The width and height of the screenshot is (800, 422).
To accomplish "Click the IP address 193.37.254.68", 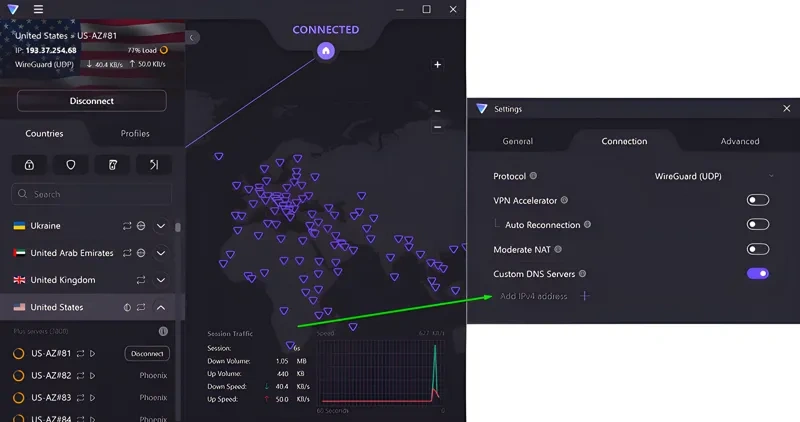I will click(x=51, y=50).
